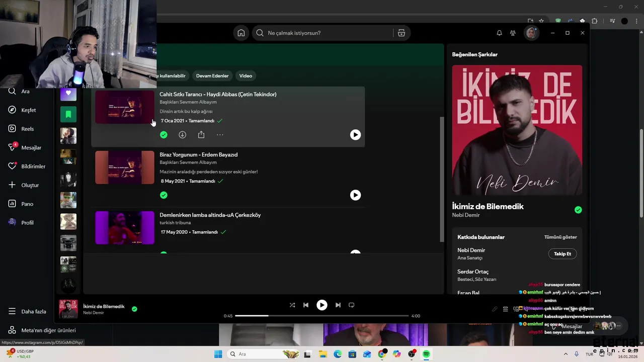Screen dimensions: 644x362
Task: Open Nebi Demir in credits list
Action: (471, 250)
